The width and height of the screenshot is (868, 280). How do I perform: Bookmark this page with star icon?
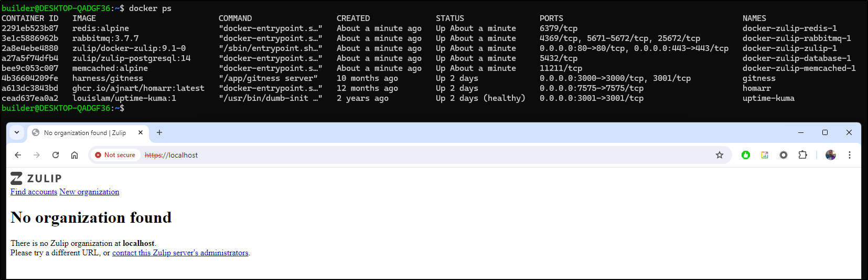(x=720, y=155)
